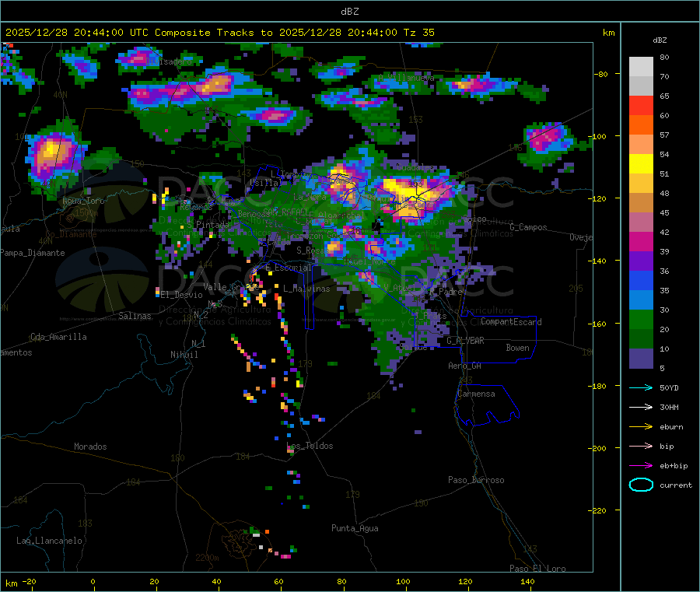Click the '30HM' legend label
Image resolution: width=700 pixels, height=592 pixels.
(x=669, y=407)
